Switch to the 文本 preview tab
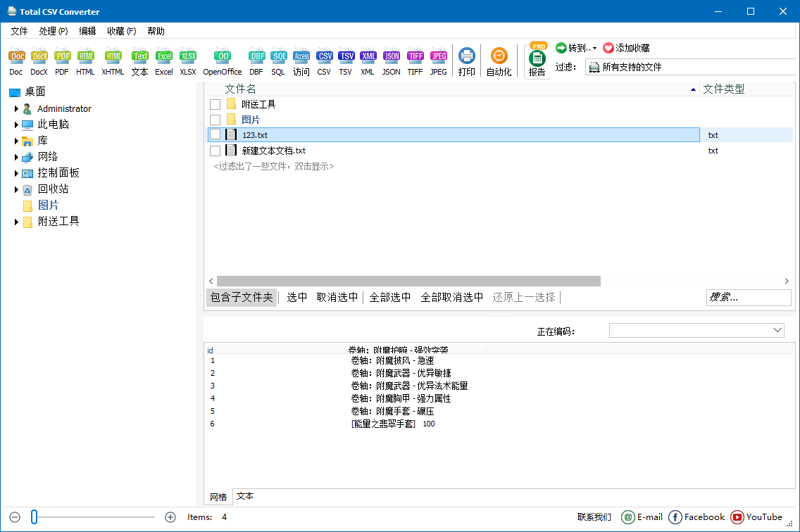Screen dimensions: 800x532 245,496
